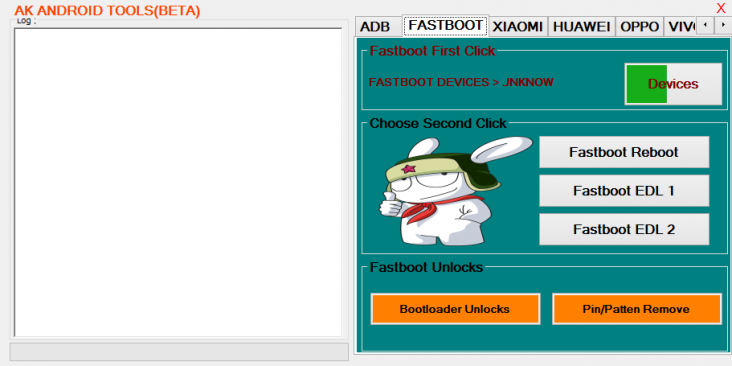Click the Mi bunny mascot image
Screen dimensions: 732x366
click(455, 191)
